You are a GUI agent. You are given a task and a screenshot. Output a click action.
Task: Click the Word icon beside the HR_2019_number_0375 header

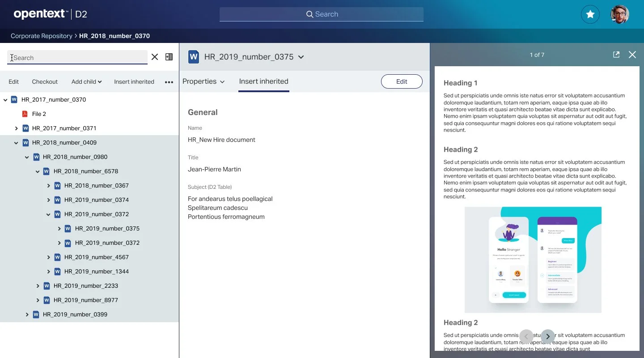[x=194, y=57]
